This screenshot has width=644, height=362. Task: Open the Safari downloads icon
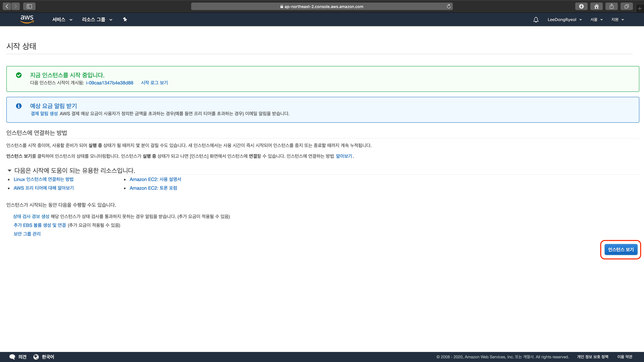point(581,7)
